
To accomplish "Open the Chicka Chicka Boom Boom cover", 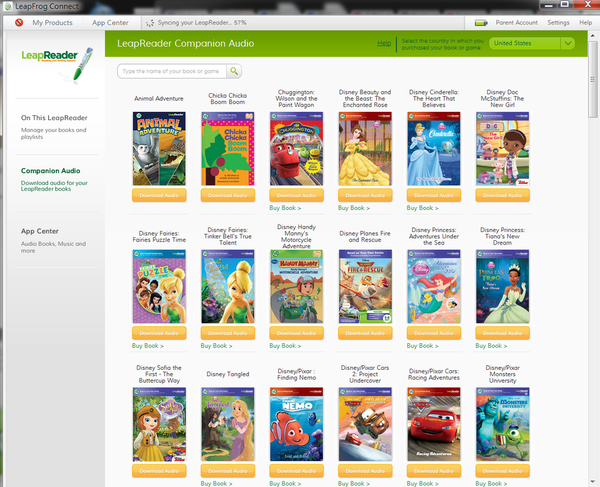I will click(x=228, y=148).
